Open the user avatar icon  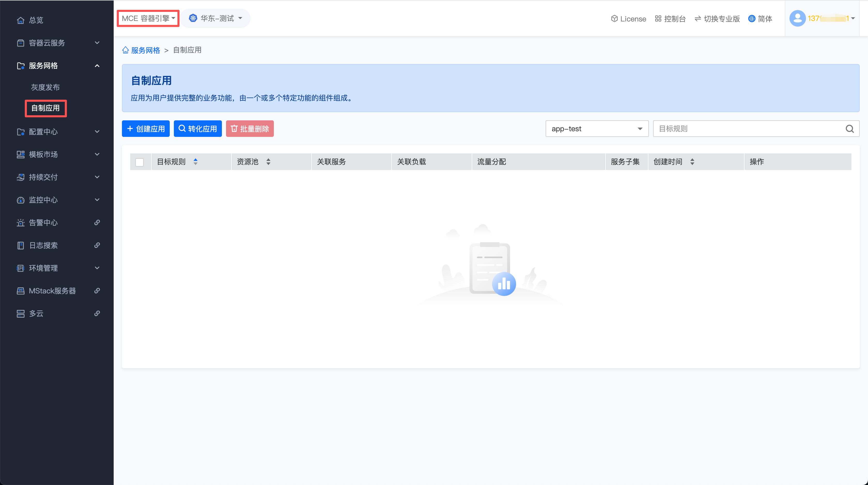click(x=797, y=18)
